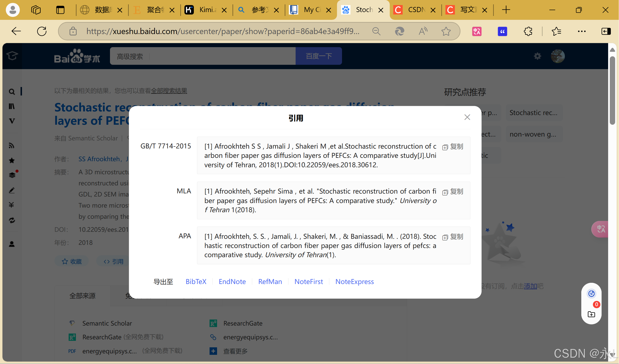The image size is (619, 364).
Task: Open the browser settings ellipsis menu
Action: [x=582, y=31]
